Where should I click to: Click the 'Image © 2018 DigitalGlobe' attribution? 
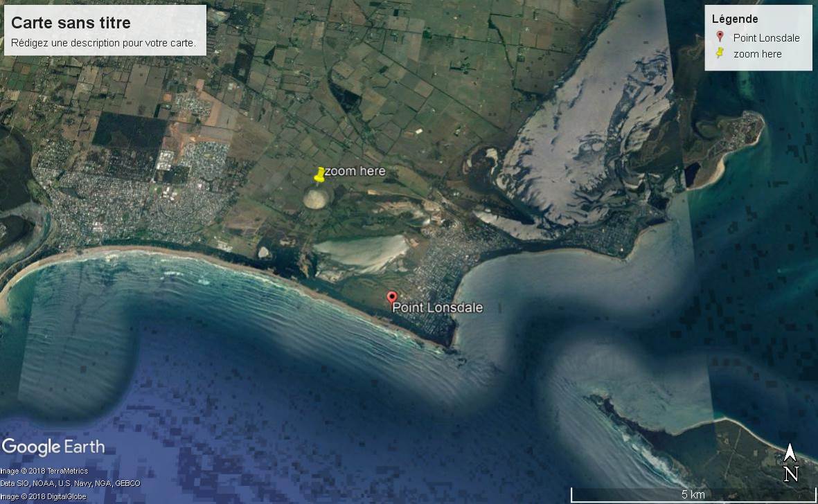[44, 496]
